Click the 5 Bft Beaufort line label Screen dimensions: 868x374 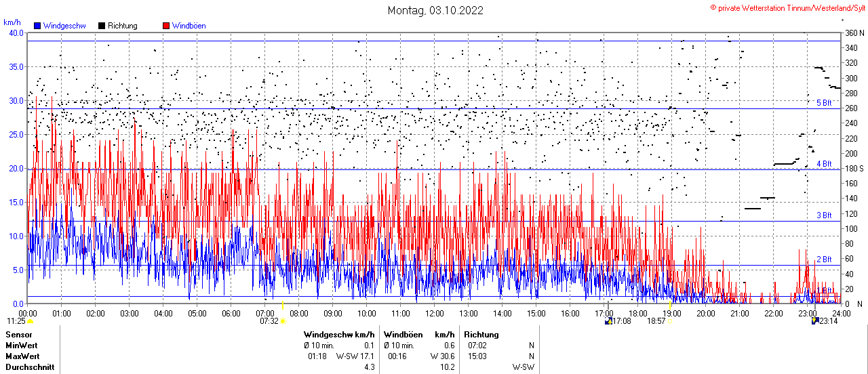(x=824, y=103)
